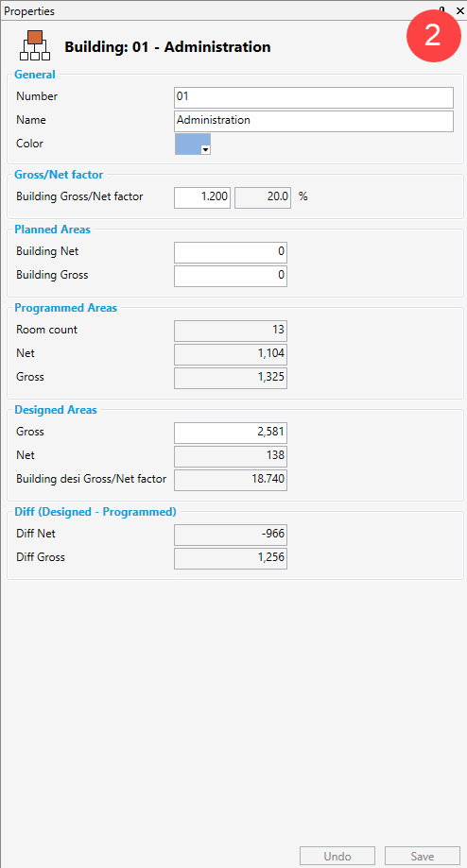Select the Programmed Gross value 1,325
This screenshot has width=467, height=868.
point(231,379)
